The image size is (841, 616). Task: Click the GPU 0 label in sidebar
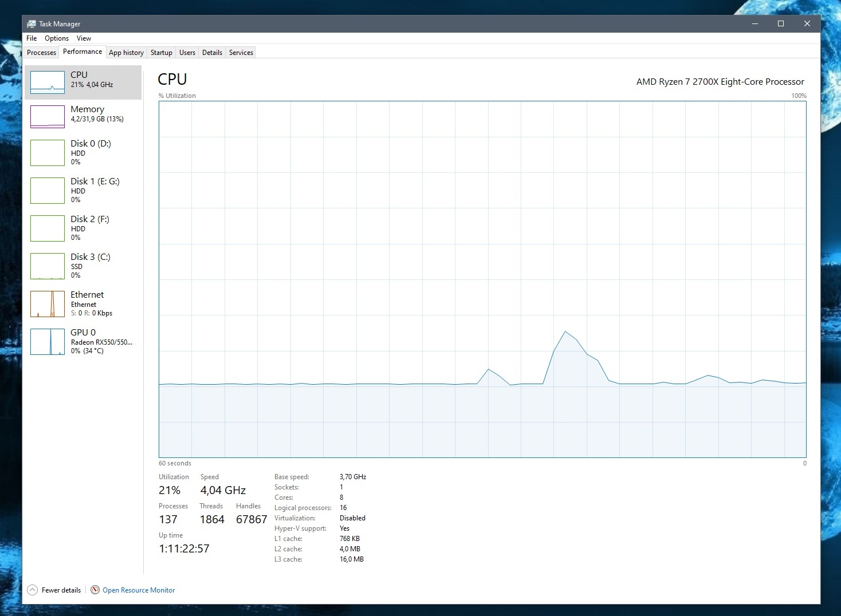click(x=83, y=333)
